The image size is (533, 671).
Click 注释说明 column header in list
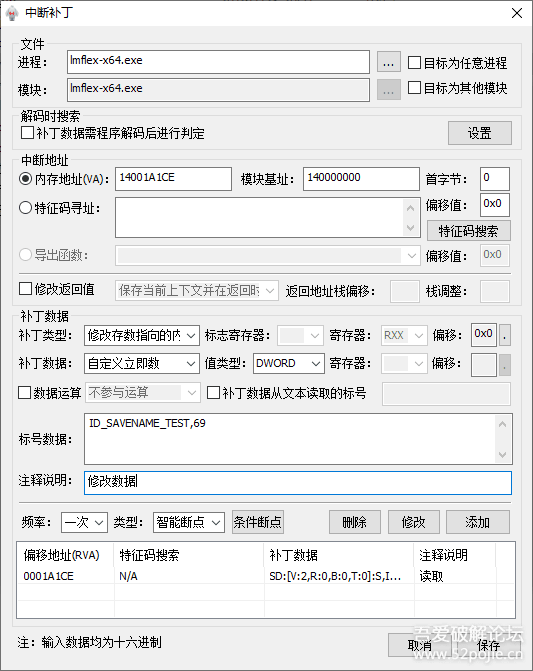455,555
